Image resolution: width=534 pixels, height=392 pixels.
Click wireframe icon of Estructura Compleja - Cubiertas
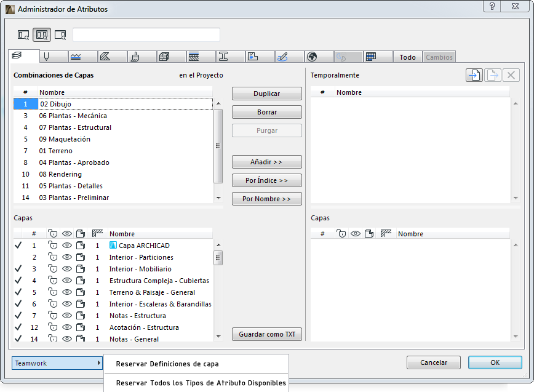point(81,280)
